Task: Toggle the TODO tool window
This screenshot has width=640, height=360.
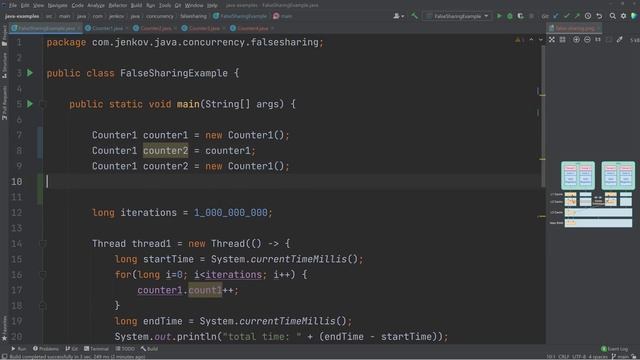Action: (125, 349)
